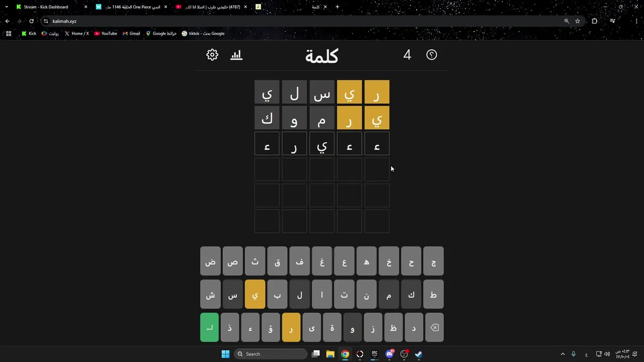Open Task View on the taskbar
644x362 pixels.
(316, 354)
